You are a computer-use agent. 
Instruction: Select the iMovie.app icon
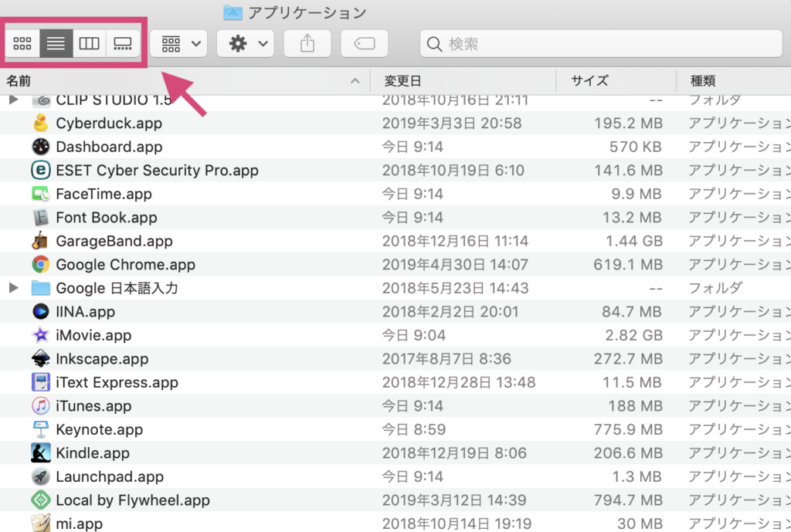pos(41,335)
